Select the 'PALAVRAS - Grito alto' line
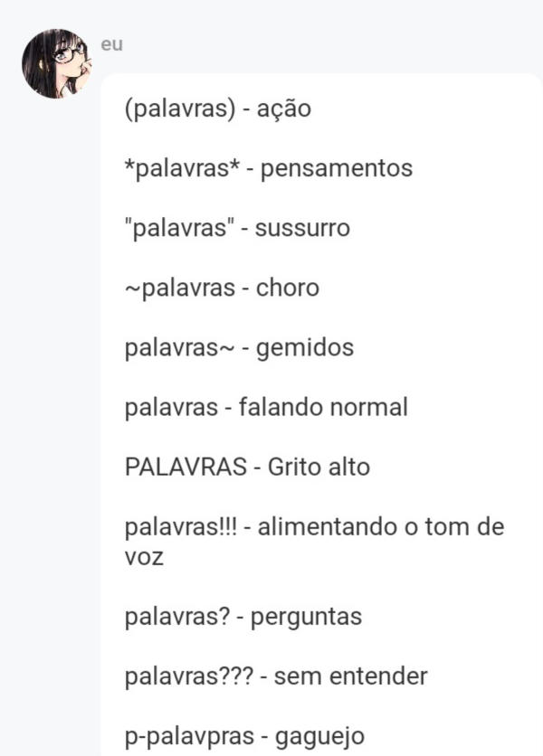Screen dimensions: 543x756 247,467
